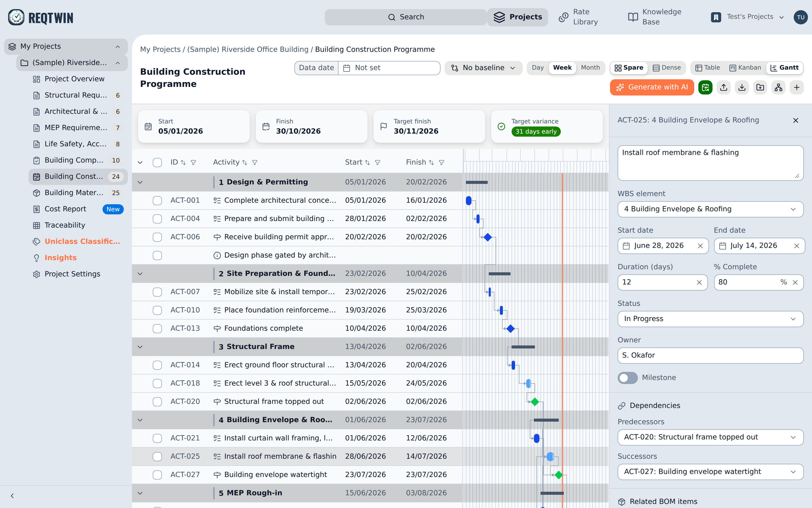812x508 pixels.
Task: Open the WBS hierarchy icon
Action: (x=779, y=88)
